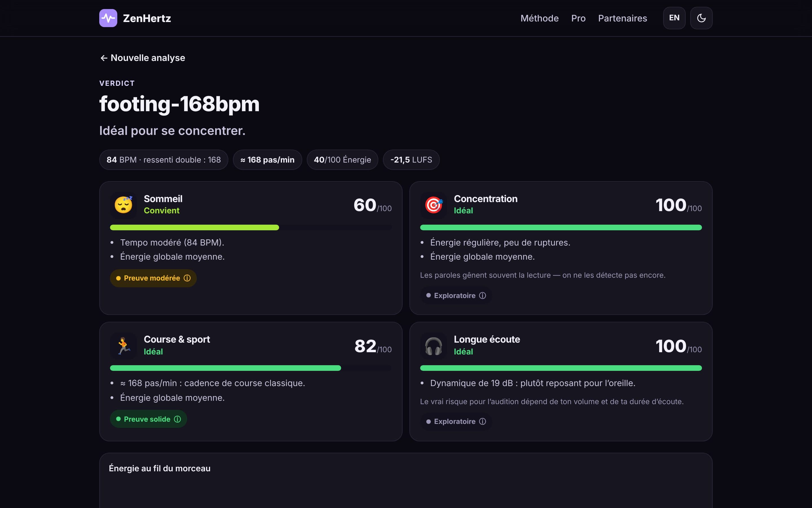This screenshot has width=812, height=508.
Task: Open the Partenaires menu item
Action: click(623, 18)
